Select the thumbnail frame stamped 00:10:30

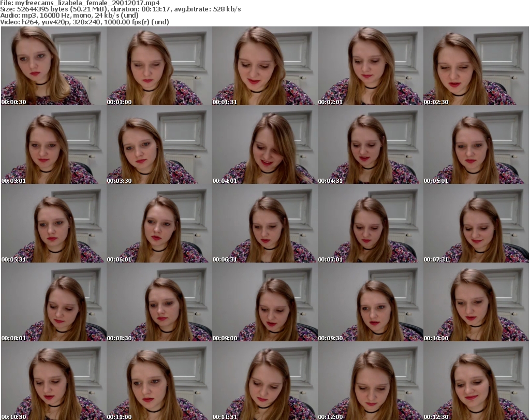click(54, 381)
